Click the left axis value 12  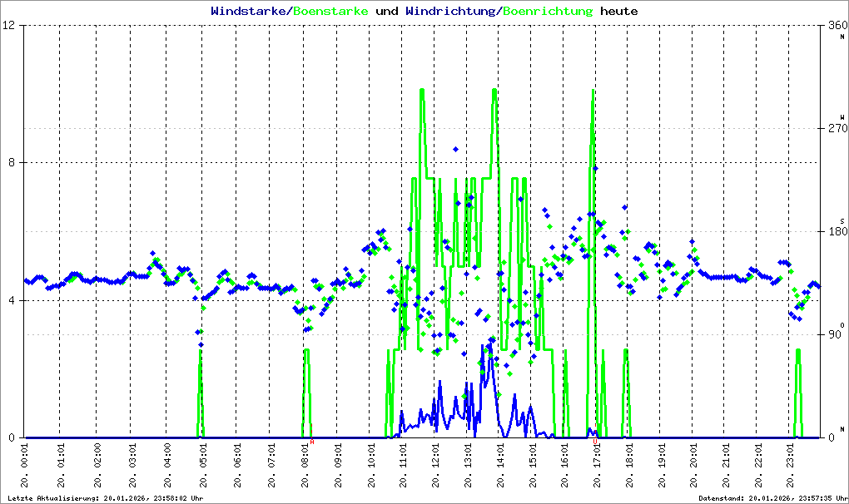pos(9,25)
